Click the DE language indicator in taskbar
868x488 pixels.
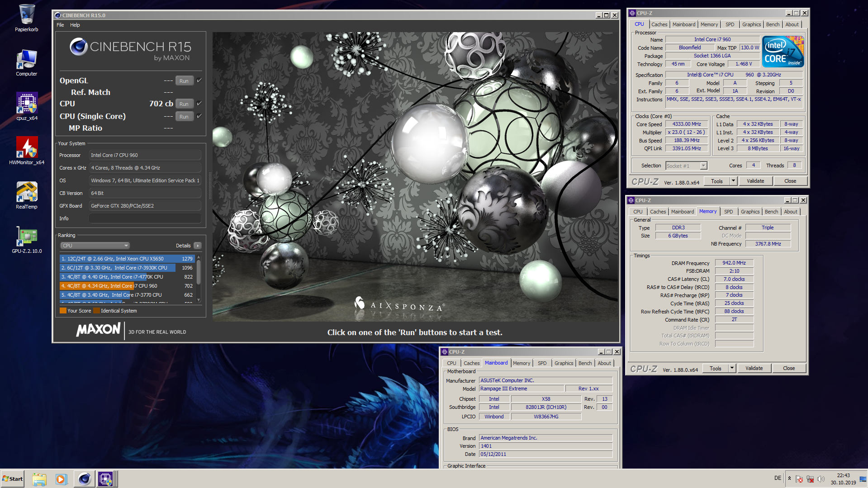[778, 478]
